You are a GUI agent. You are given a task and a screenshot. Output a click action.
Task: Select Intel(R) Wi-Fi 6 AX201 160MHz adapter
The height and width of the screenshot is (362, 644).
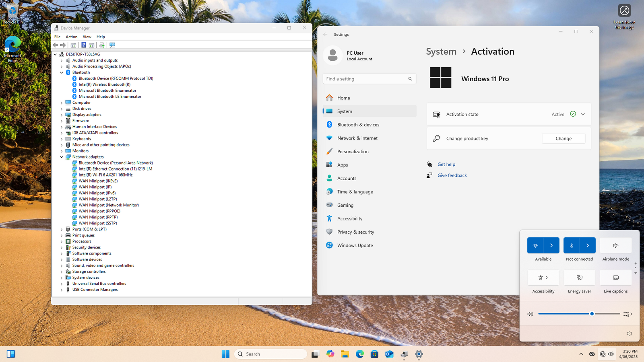[x=105, y=175]
